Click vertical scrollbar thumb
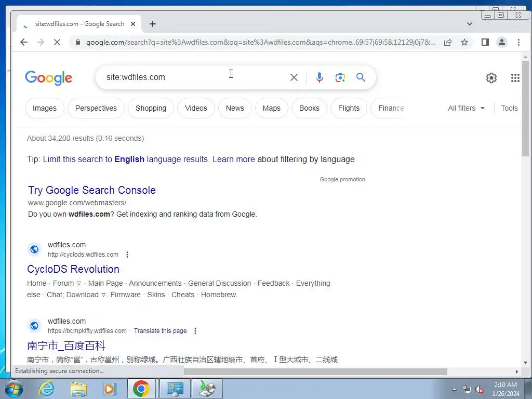The image size is (532, 399). 525,109
